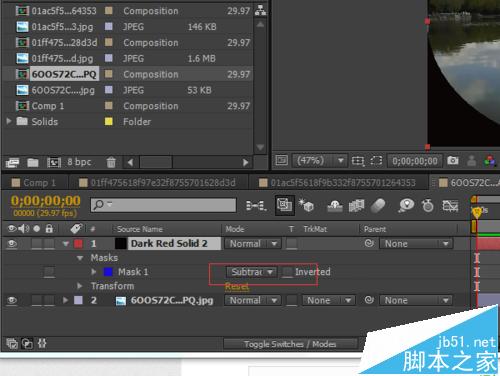Toggle Auto-keyframe stopwatch icon
Screen dimensions: 500x376
[428, 206]
